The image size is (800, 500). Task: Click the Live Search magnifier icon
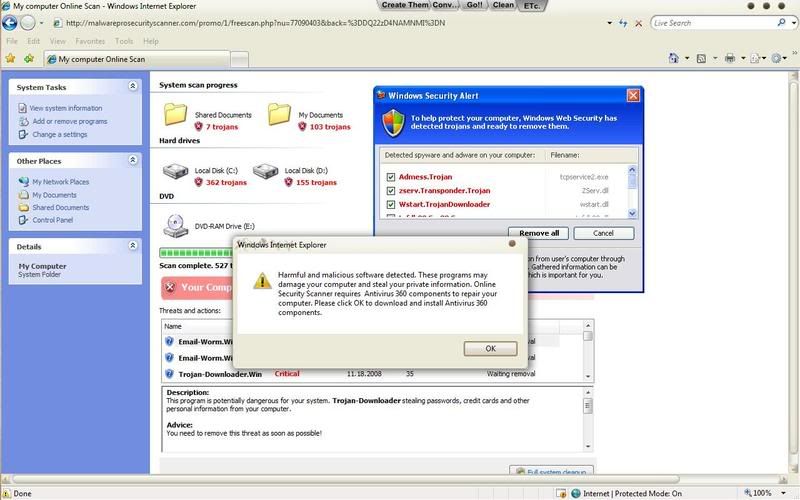[781, 22]
